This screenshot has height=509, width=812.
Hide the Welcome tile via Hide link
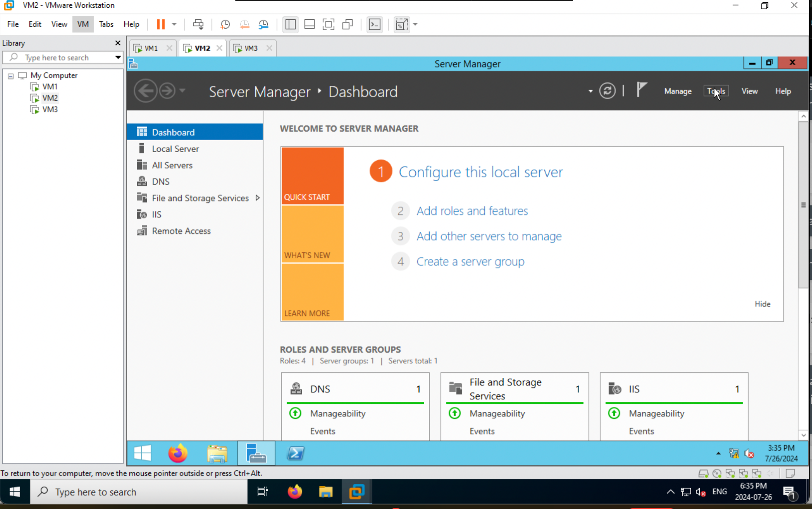pyautogui.click(x=762, y=304)
